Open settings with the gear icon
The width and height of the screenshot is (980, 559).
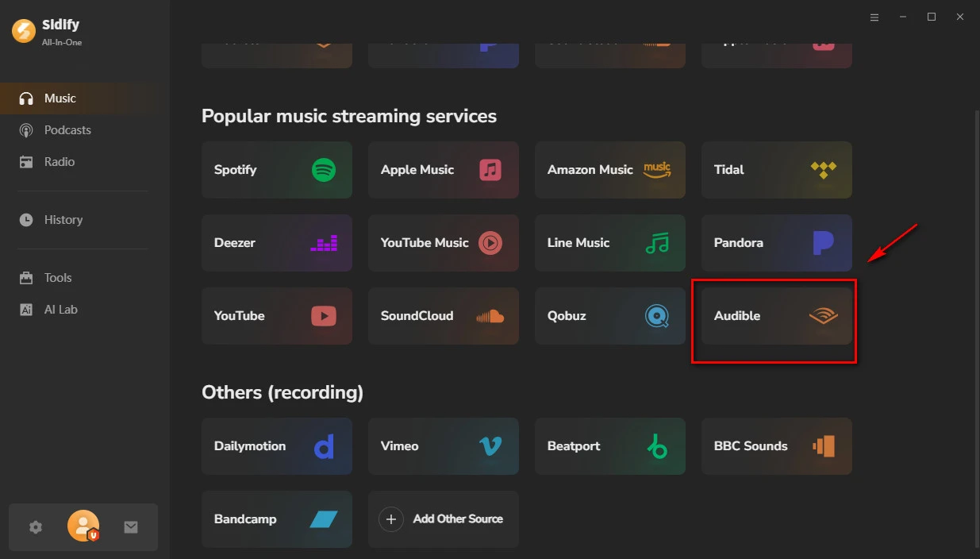click(x=36, y=526)
